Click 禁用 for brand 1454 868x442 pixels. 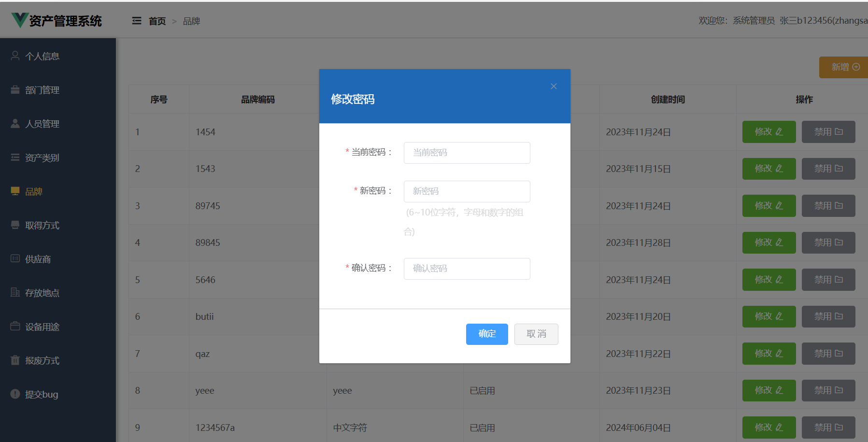[828, 132]
